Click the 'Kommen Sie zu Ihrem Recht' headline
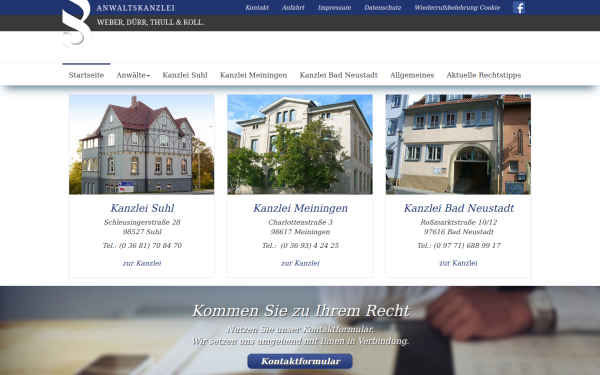Screen dimensions: 600x375 pyautogui.click(x=301, y=311)
